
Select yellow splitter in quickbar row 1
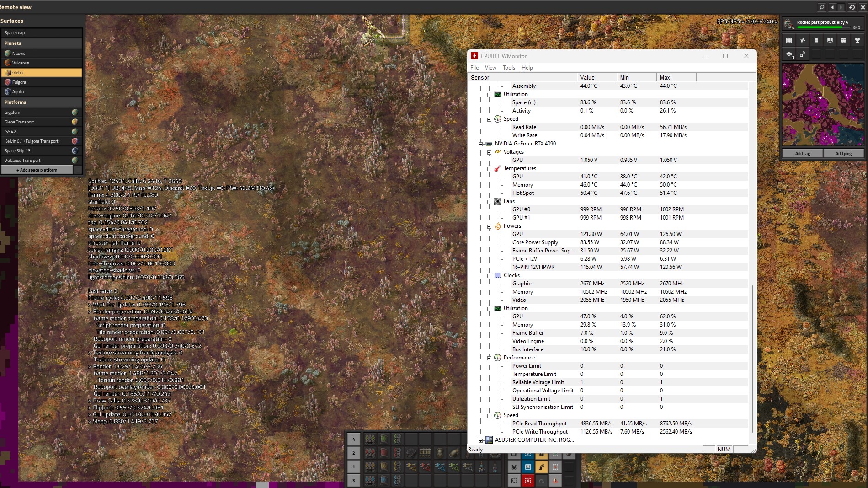pyautogui.click(x=398, y=467)
